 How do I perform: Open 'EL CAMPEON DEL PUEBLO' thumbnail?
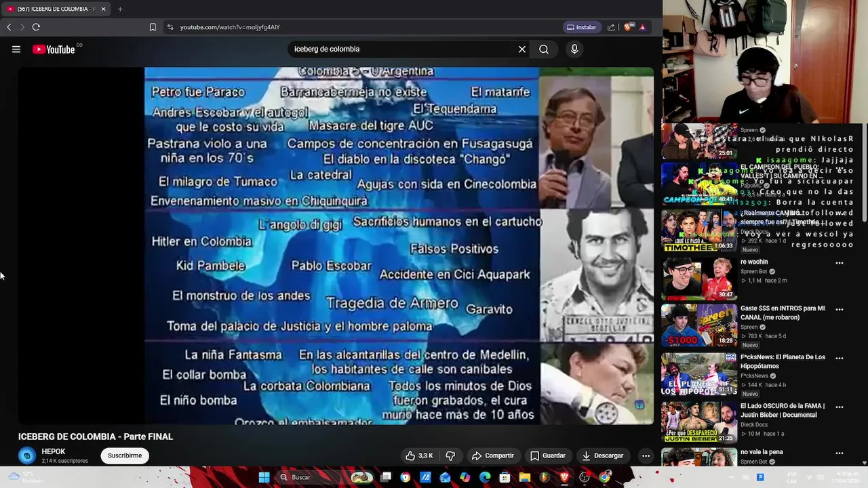699,184
